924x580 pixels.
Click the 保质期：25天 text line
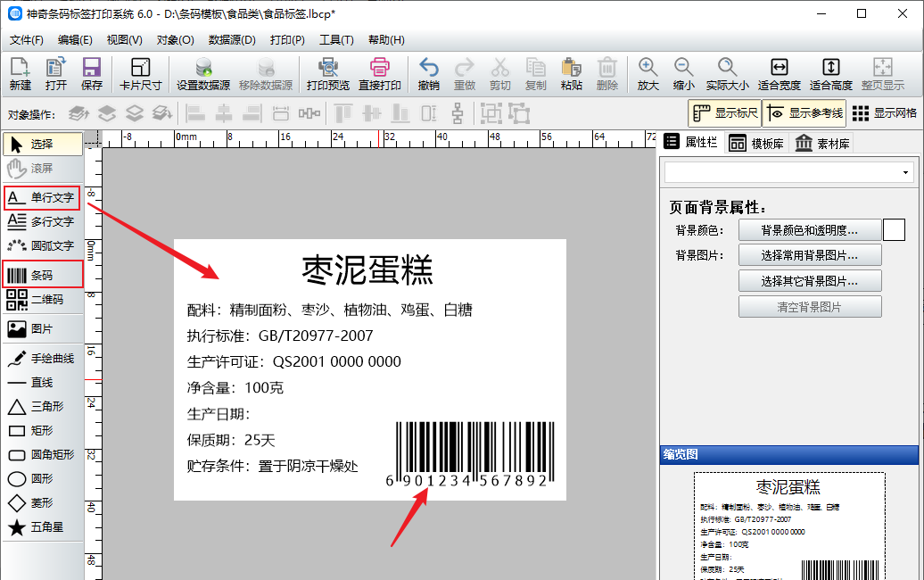[231, 440]
